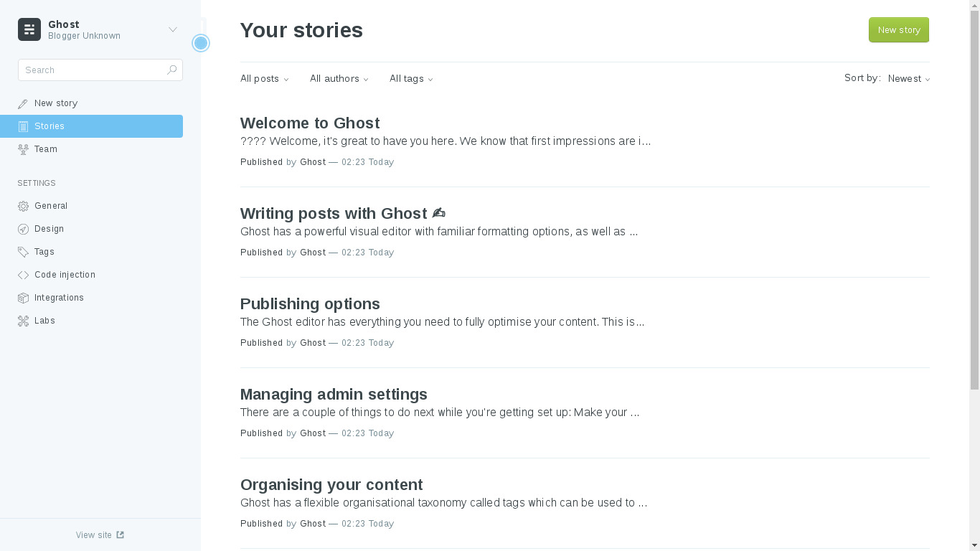Change sort order from Newest dropdown

(908, 79)
